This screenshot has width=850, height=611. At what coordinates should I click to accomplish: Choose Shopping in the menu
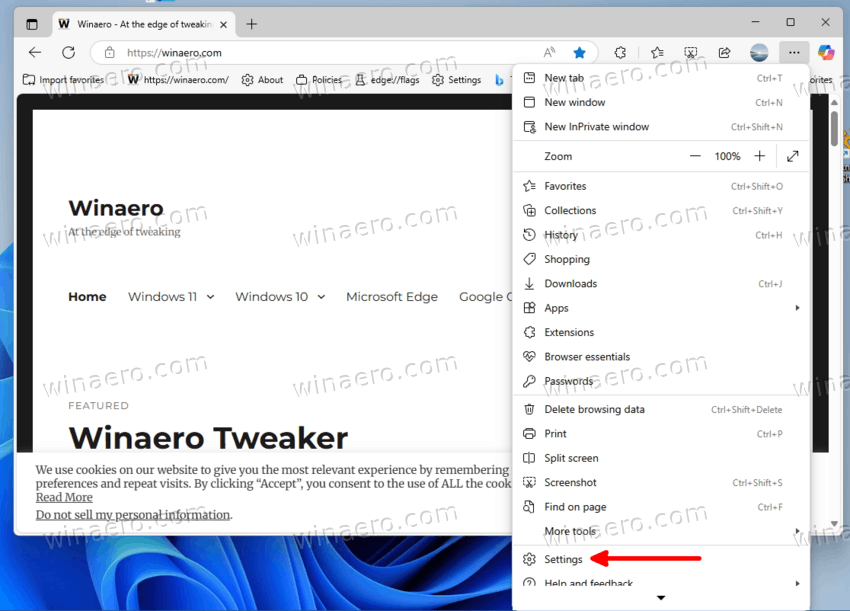(x=661, y=259)
